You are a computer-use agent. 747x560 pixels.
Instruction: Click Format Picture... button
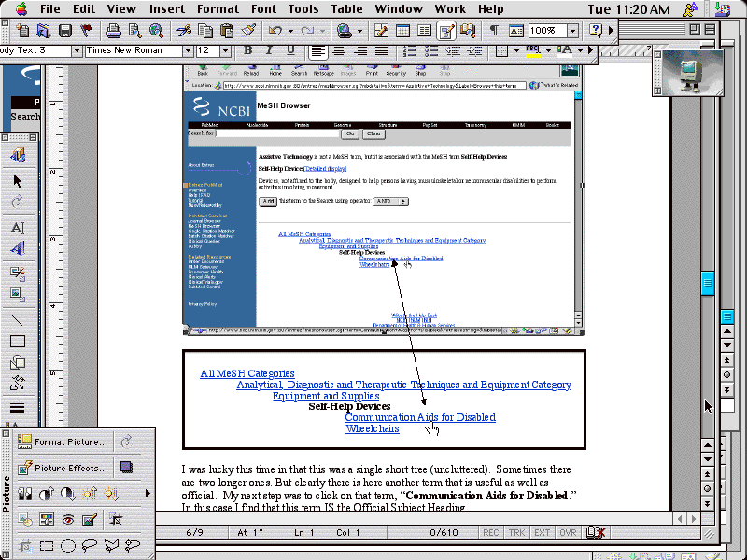click(x=63, y=441)
